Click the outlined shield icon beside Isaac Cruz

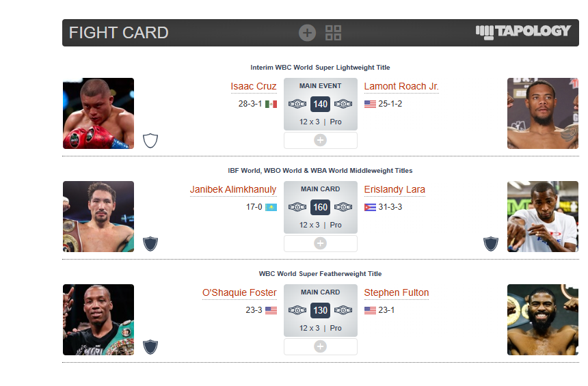150,141
